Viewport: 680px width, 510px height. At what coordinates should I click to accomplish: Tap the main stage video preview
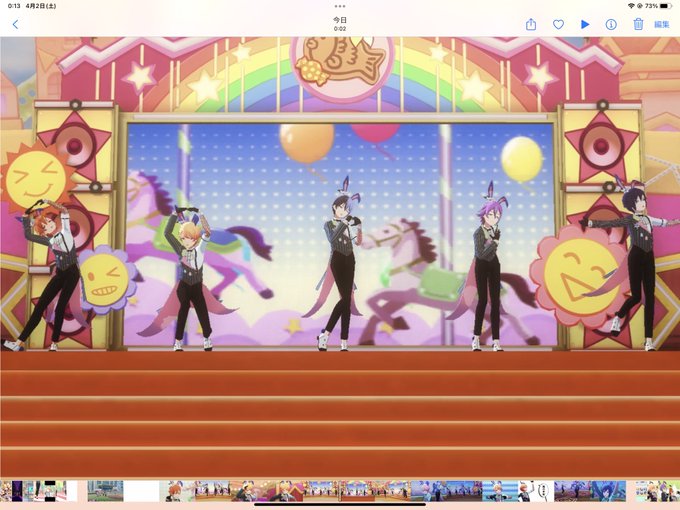tap(340, 258)
